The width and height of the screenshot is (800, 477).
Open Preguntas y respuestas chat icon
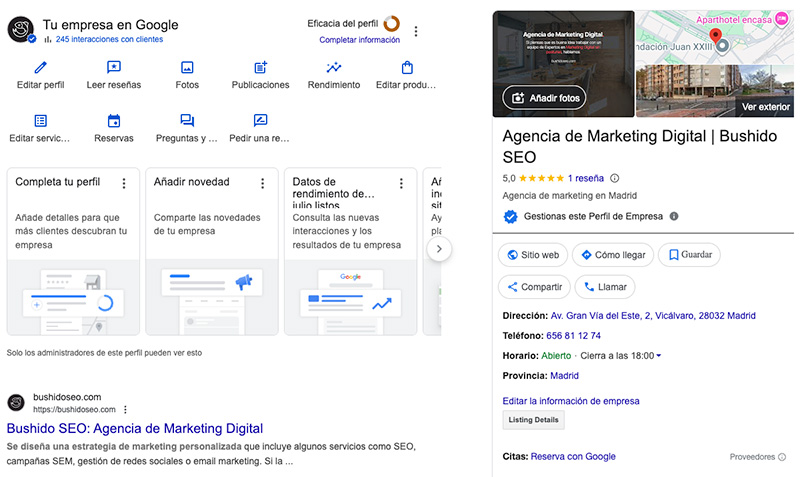(187, 120)
